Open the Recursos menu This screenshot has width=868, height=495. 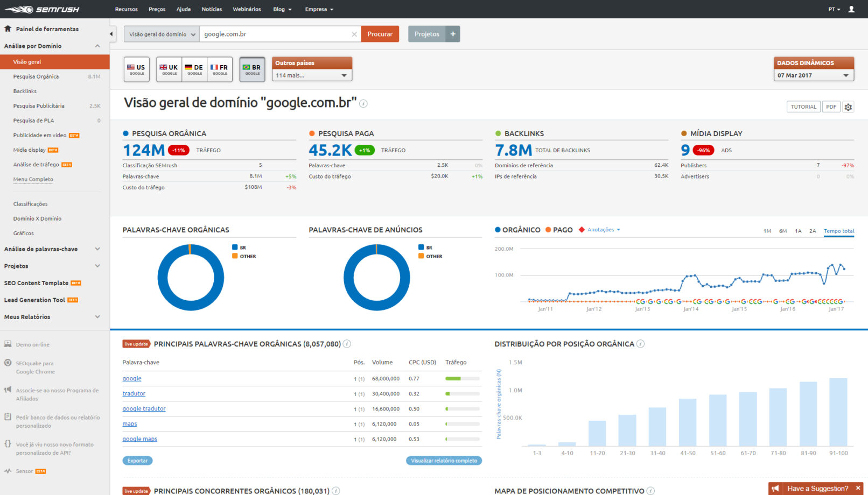pyautogui.click(x=127, y=9)
